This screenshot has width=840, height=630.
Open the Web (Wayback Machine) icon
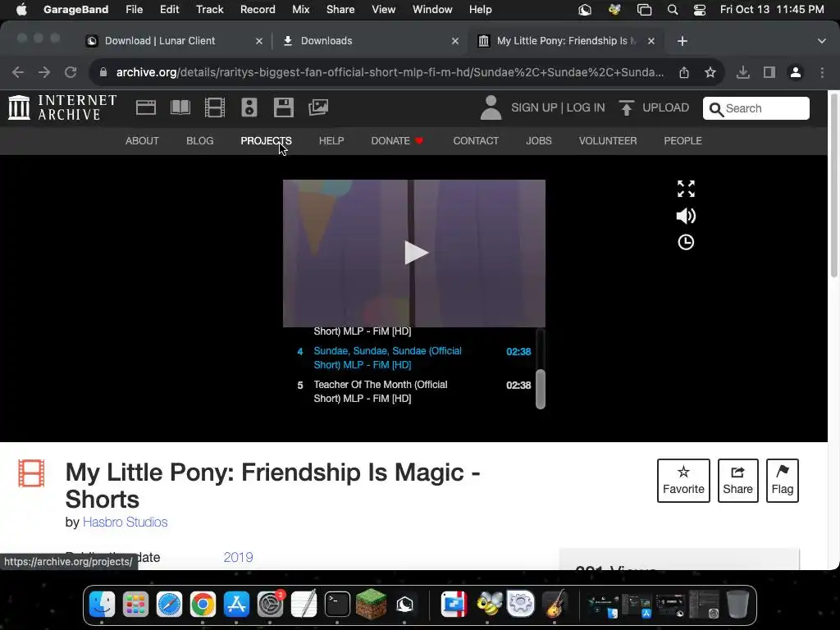(x=146, y=107)
